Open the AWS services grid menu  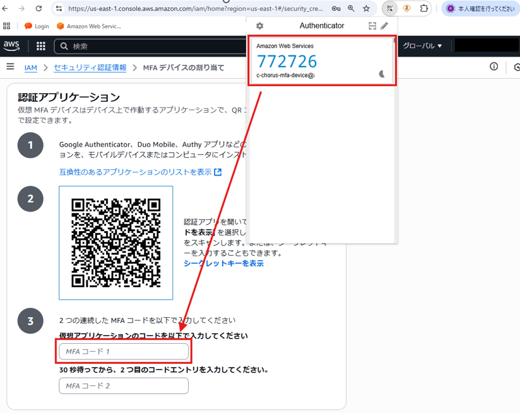(41, 46)
